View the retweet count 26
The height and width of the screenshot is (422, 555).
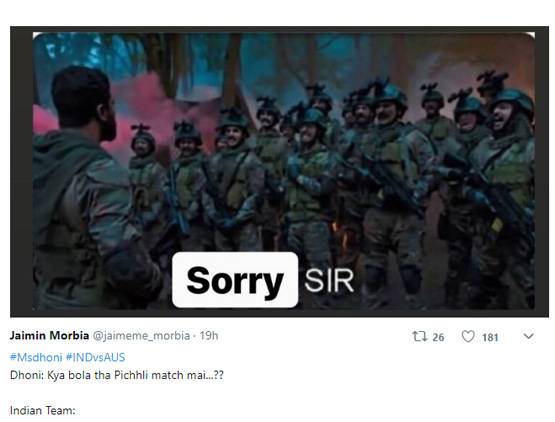(x=438, y=337)
